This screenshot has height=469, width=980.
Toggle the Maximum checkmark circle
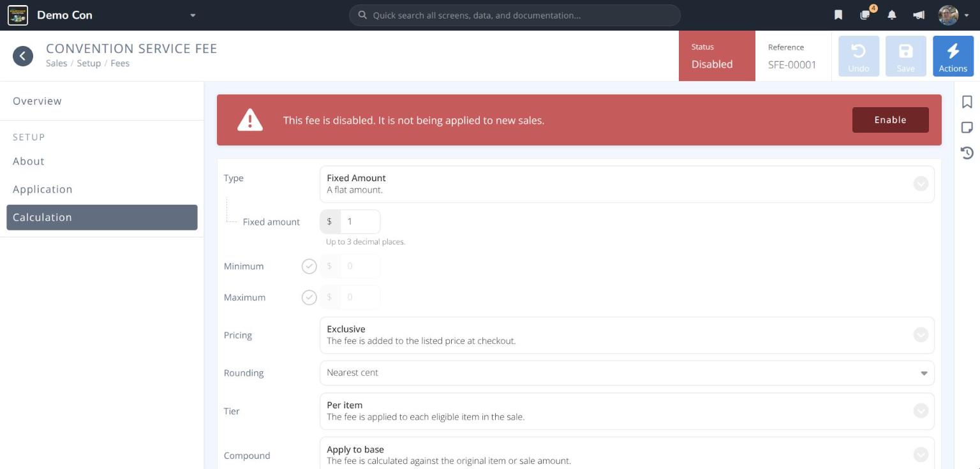[309, 297]
